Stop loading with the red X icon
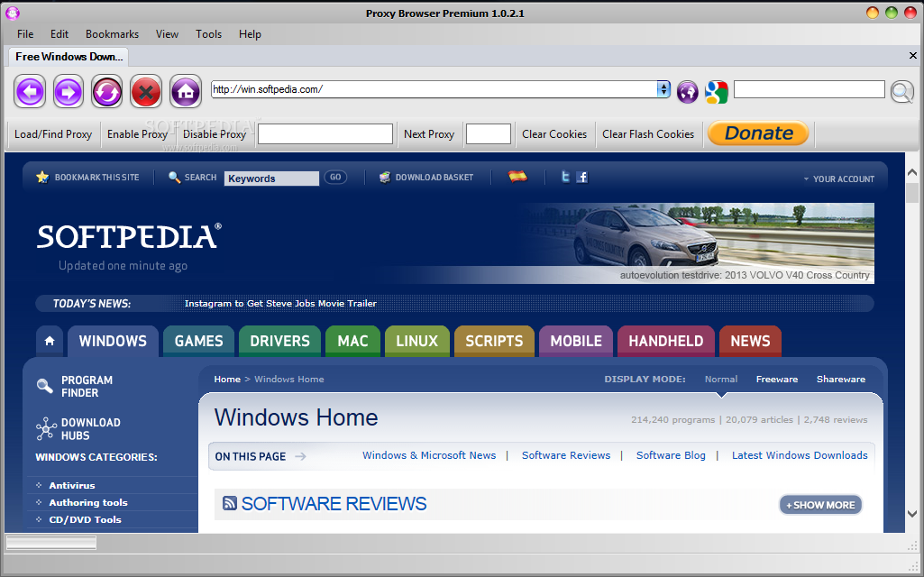The height and width of the screenshot is (577, 924). (146, 91)
